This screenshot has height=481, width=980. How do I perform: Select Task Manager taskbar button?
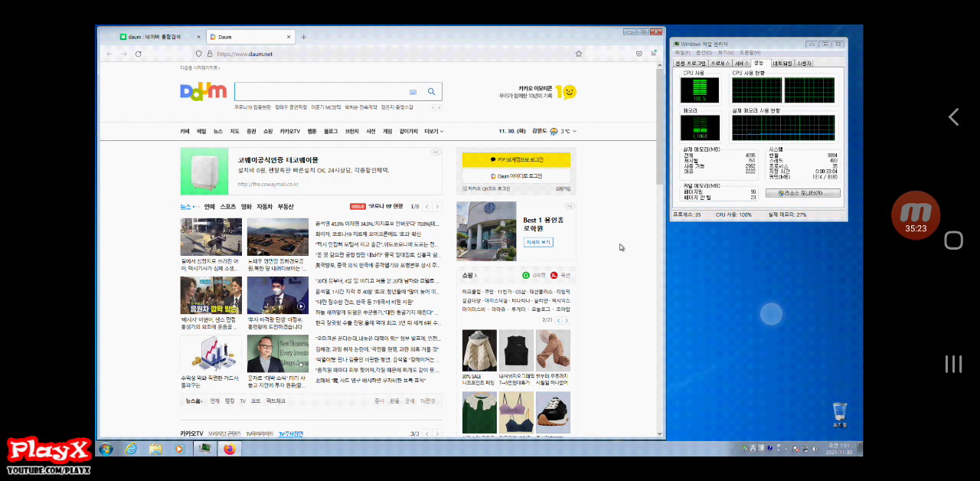[204, 449]
